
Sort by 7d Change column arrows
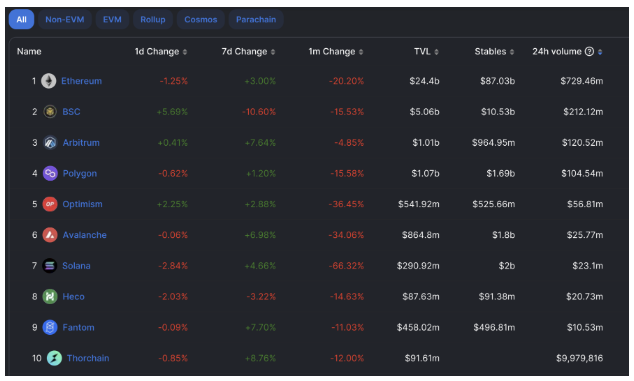[x=273, y=52]
